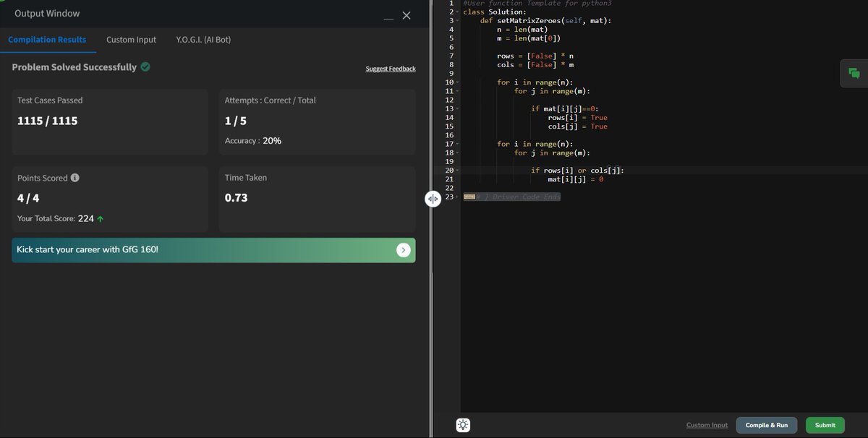This screenshot has height=438, width=868.
Task: Click Your Total Score 224 text
Action: (61, 218)
